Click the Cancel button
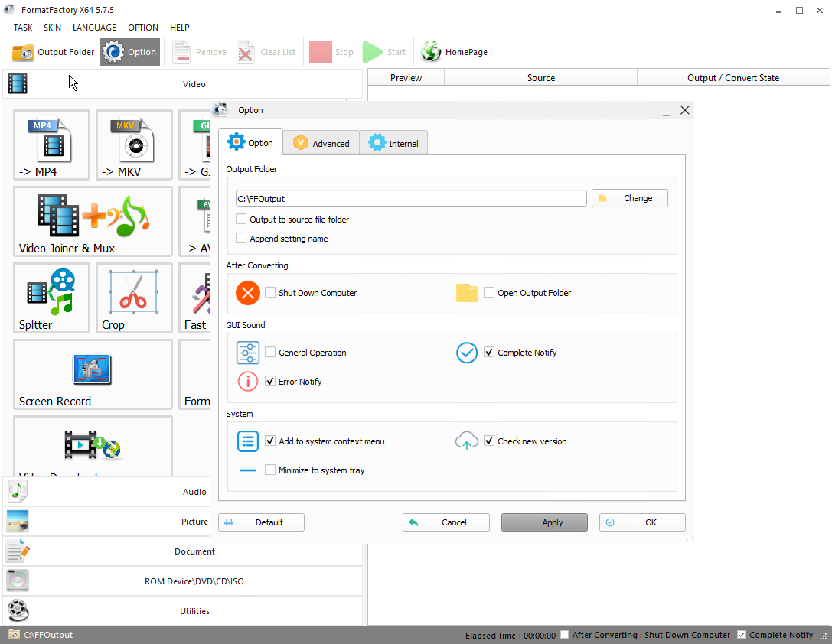Viewport: 832px width, 644px height. 445,522
